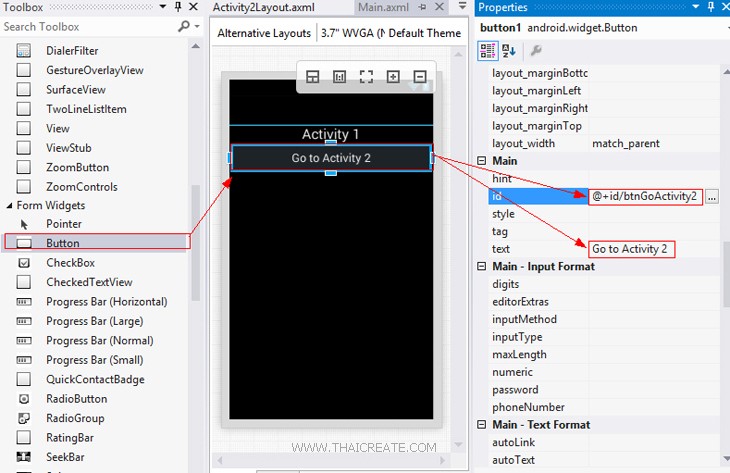Toggle the pin on the Main.axml tab
730x473 pixels.
(x=423, y=7)
